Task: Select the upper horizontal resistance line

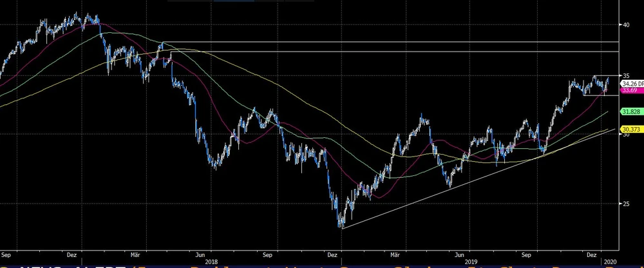Action: [x=386, y=42]
